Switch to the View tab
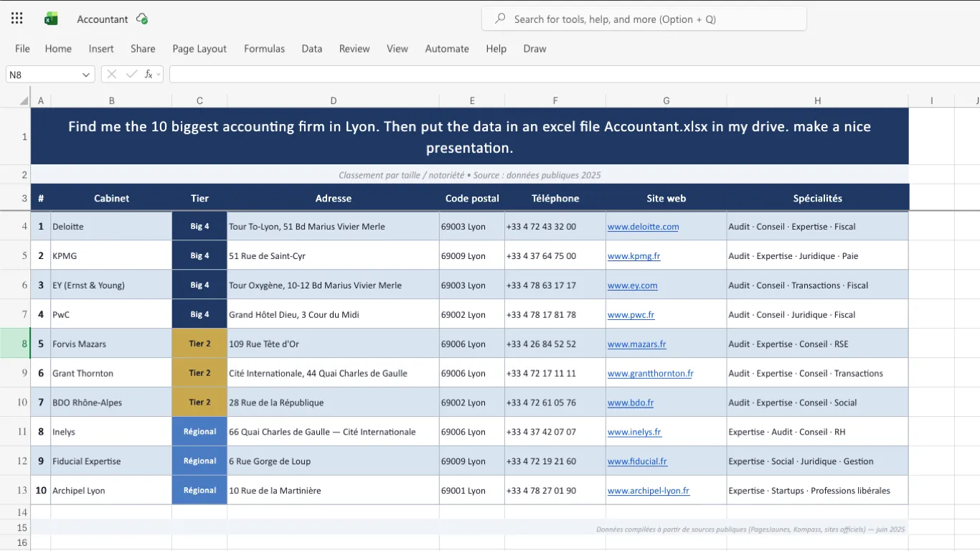The height and width of the screenshot is (551, 980). (397, 49)
